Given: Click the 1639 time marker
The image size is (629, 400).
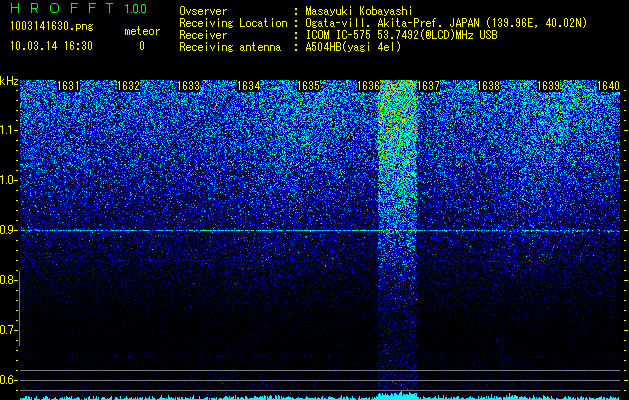Looking at the screenshot, I should 548,86.
